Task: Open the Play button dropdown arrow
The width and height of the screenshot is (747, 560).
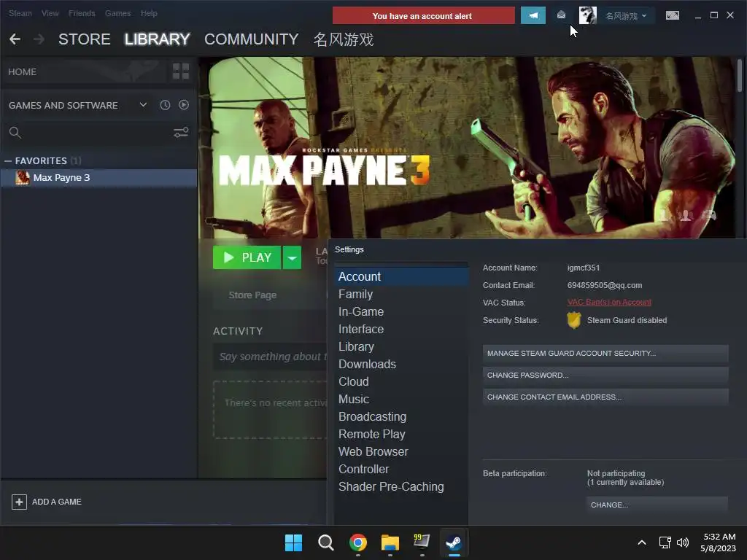Action: (x=292, y=257)
